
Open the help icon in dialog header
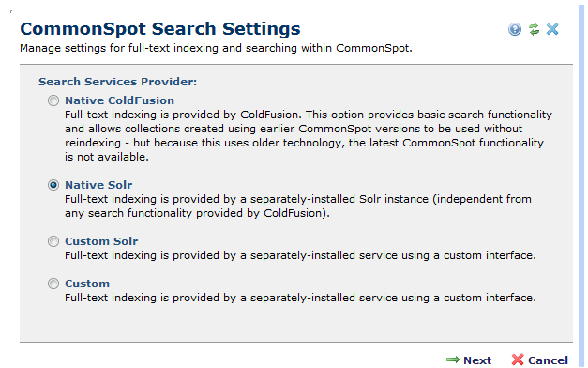pyautogui.click(x=515, y=29)
